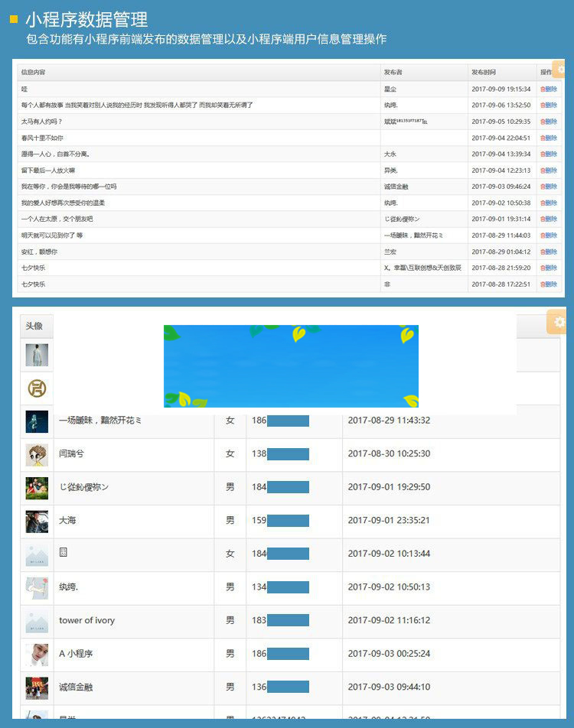The height and width of the screenshot is (728, 574).
Task: Delete the message '留下最后一人放火嘛'
Action: 549,171
